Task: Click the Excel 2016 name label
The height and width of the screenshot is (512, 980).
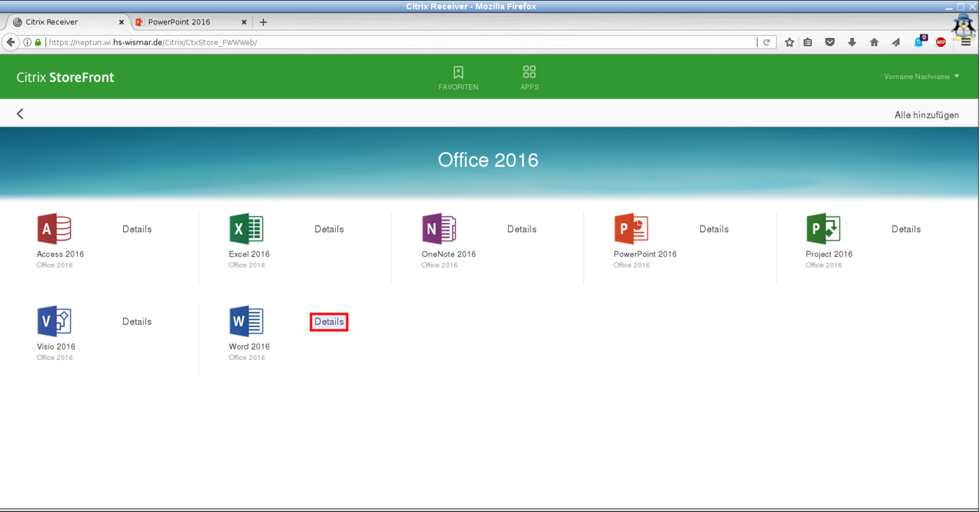Action: (249, 254)
